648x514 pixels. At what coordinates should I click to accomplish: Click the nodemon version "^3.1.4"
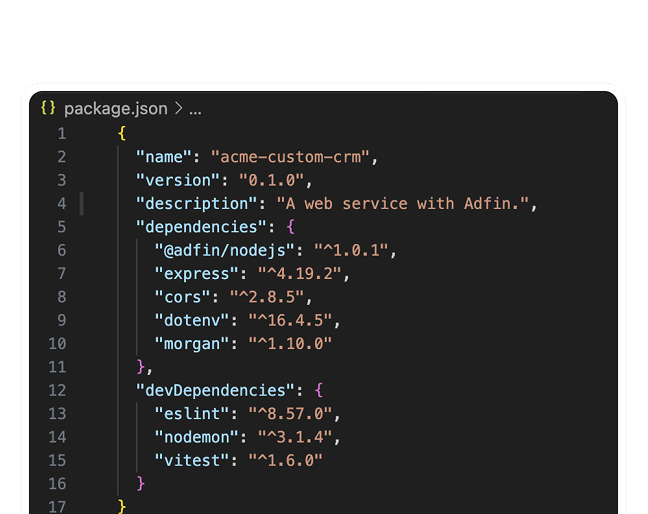[x=299, y=437]
